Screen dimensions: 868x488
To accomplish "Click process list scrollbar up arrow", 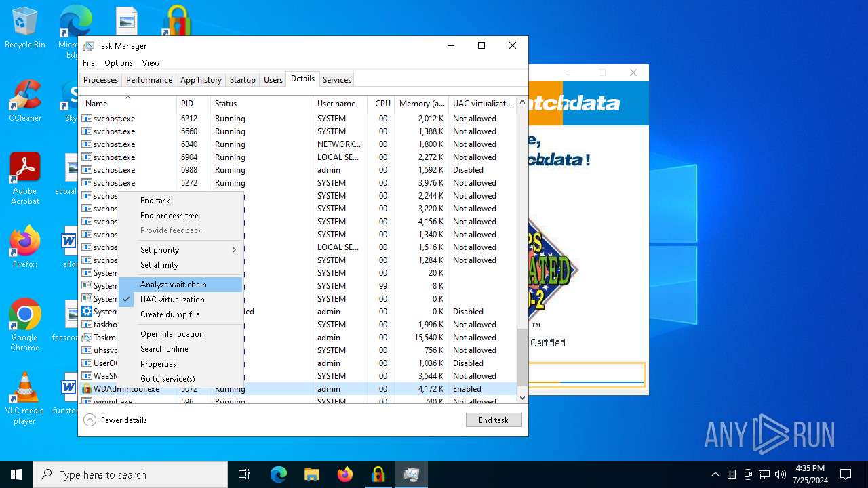I will click(522, 102).
